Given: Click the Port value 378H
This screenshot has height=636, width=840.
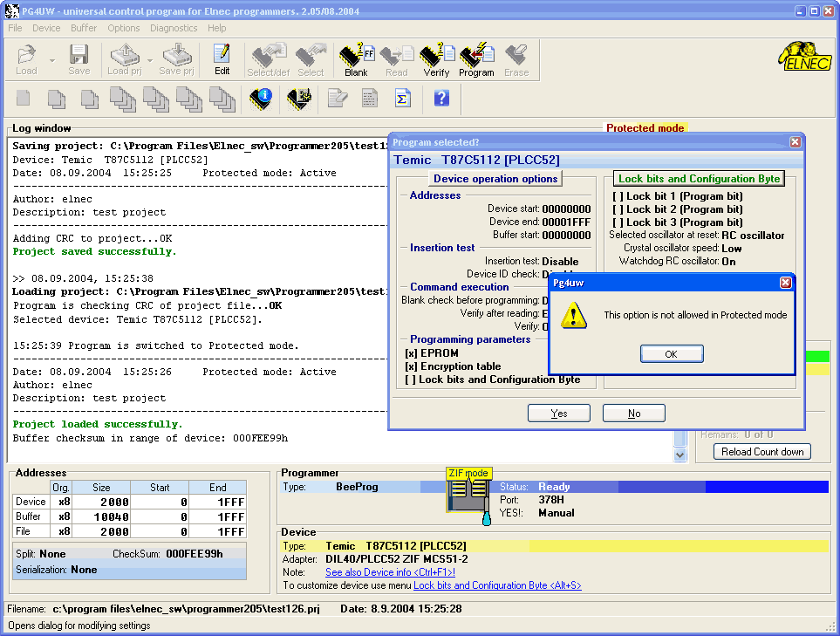Looking at the screenshot, I should 550,500.
